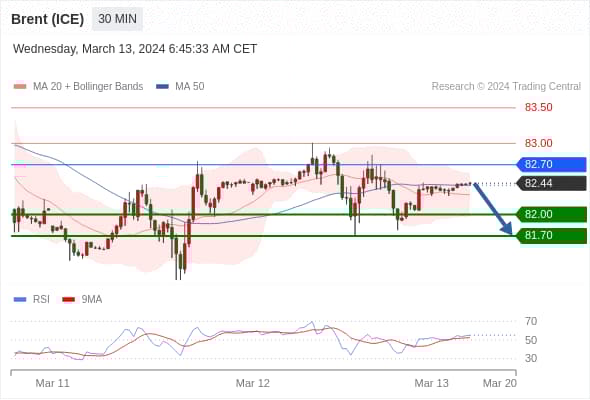The height and width of the screenshot is (400, 590).
Task: Click the Research © 2024 Trading Central credit
Action: pos(506,87)
